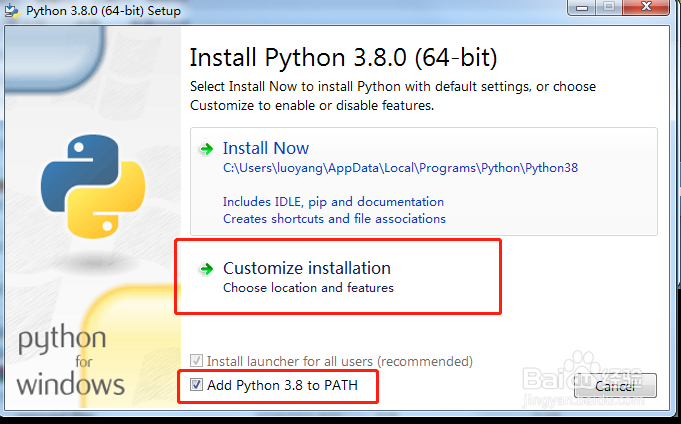Click the green arrow beside Customize installation

(206, 269)
